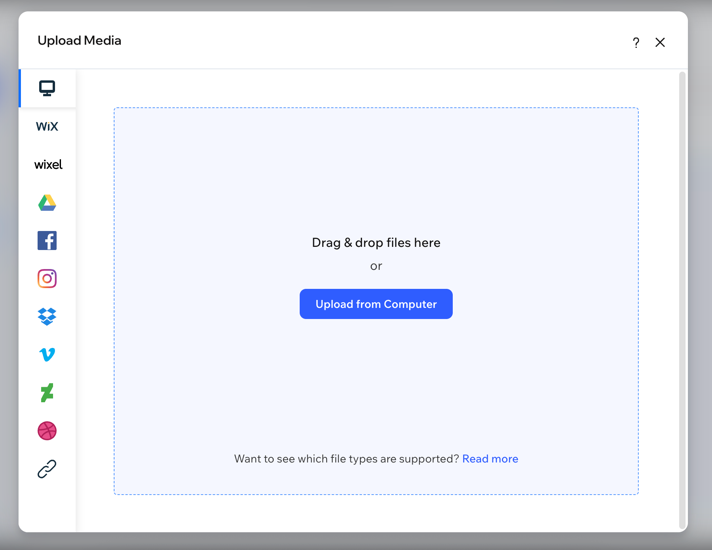
Task: Open the upload from URL link option
Action: click(x=47, y=469)
